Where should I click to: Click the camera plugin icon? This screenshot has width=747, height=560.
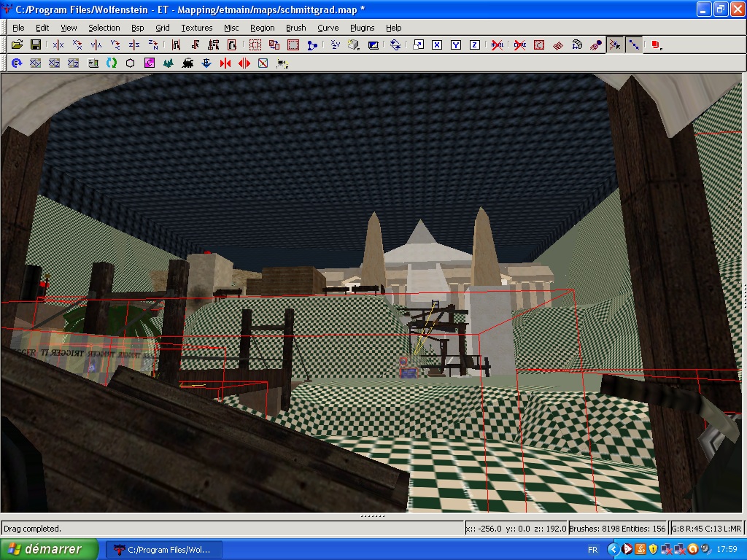[282, 63]
